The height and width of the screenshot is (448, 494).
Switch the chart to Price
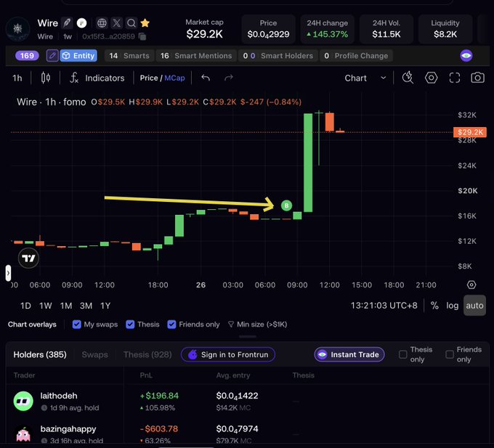[x=149, y=78]
